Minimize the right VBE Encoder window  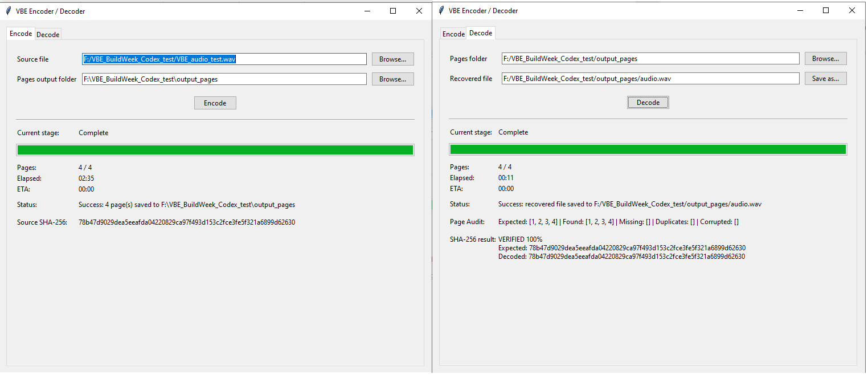coord(800,10)
